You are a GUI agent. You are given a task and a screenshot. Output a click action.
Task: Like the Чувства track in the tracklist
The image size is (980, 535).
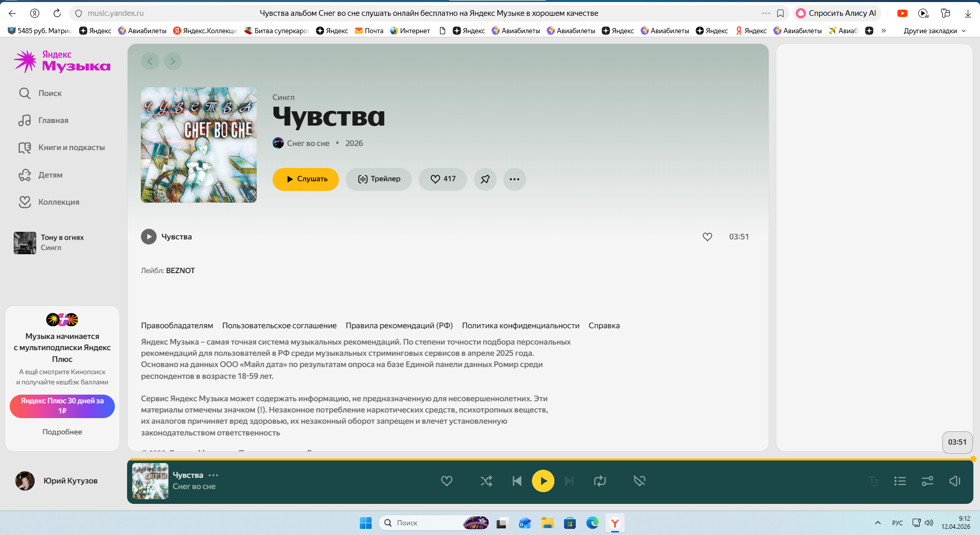click(707, 237)
